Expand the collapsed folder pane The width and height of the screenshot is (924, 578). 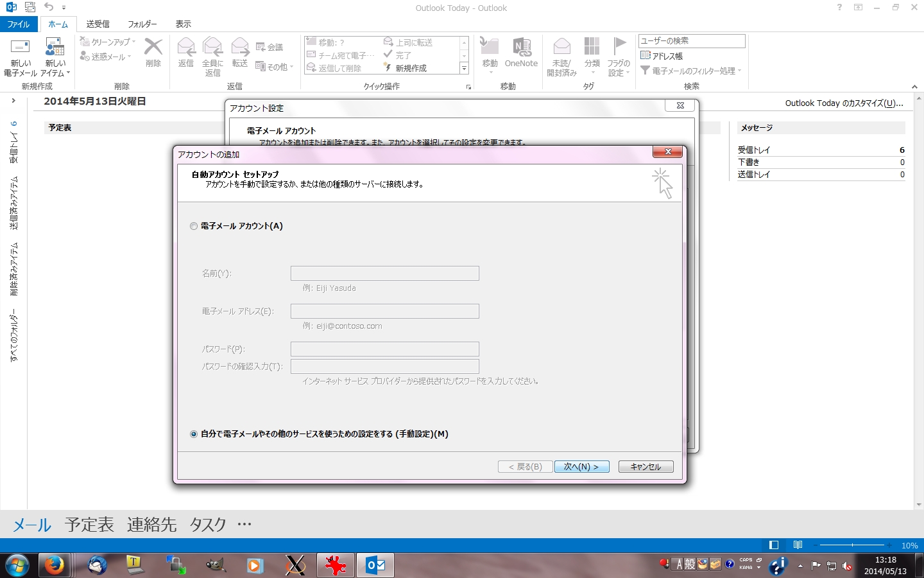[13, 101]
